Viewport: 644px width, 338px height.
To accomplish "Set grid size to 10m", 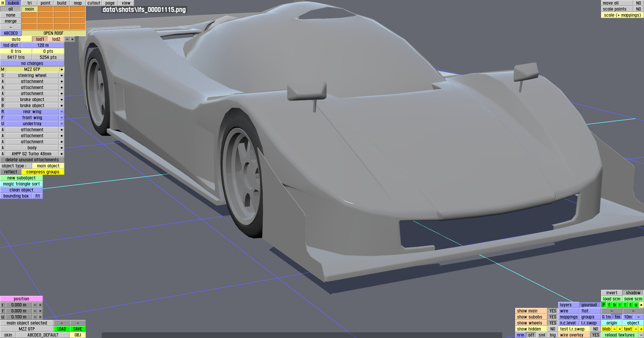I will pos(628,317).
